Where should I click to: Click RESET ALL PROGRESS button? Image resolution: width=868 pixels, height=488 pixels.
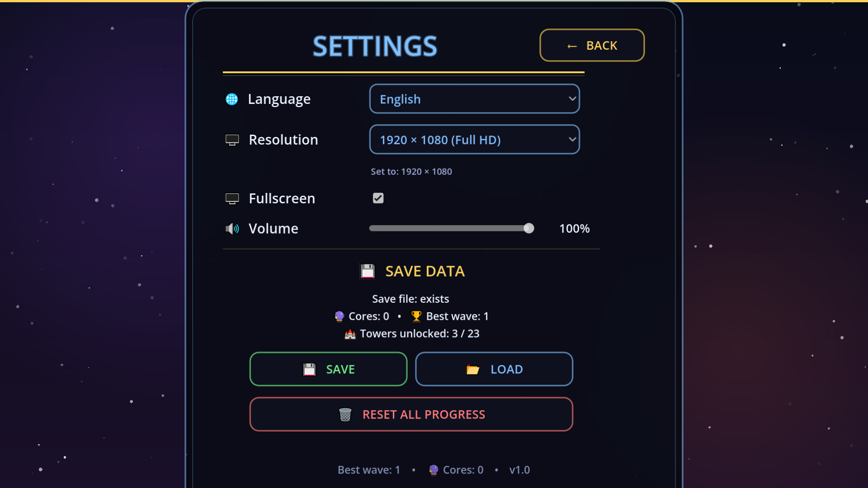tap(411, 414)
